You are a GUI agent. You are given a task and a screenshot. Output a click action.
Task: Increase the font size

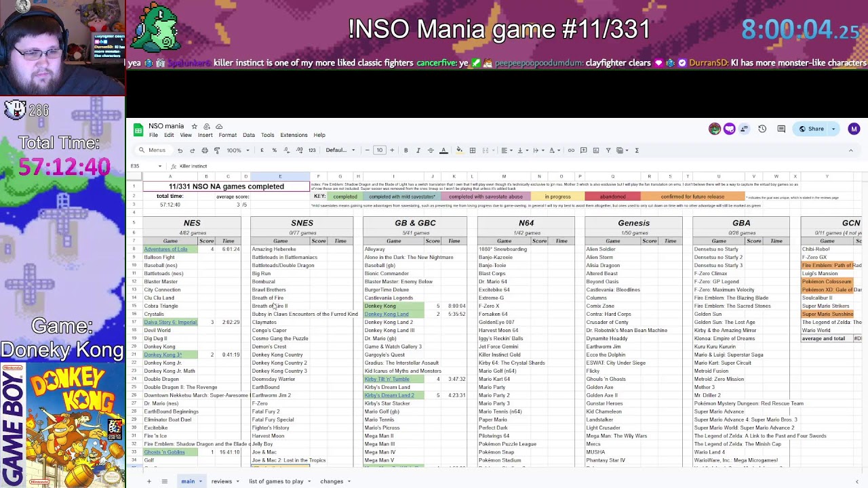392,150
